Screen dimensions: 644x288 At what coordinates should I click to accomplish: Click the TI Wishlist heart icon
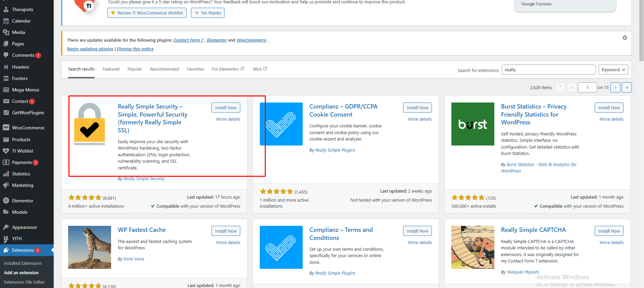(6, 151)
